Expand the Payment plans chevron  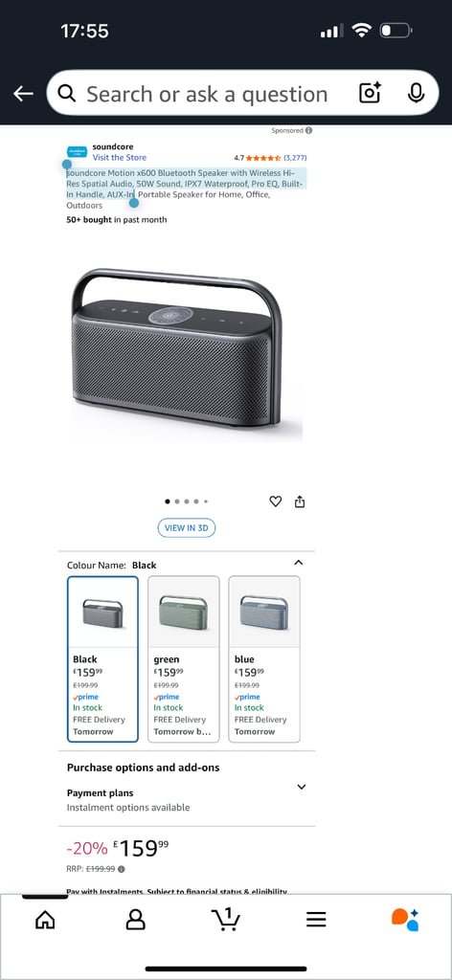pos(302,787)
